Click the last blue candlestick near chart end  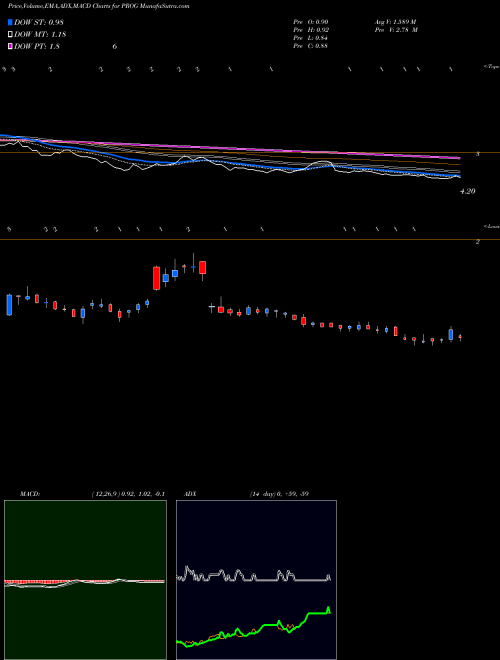point(451,334)
